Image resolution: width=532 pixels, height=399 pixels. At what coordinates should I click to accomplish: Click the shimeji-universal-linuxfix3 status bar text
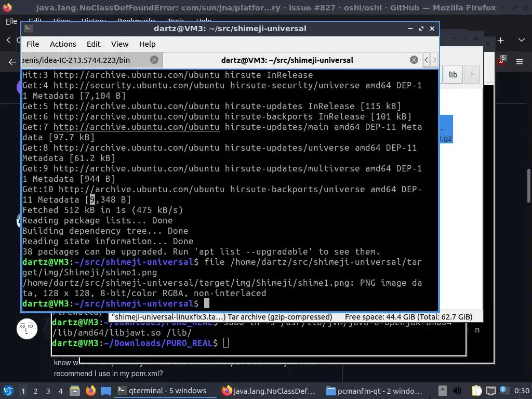222,317
